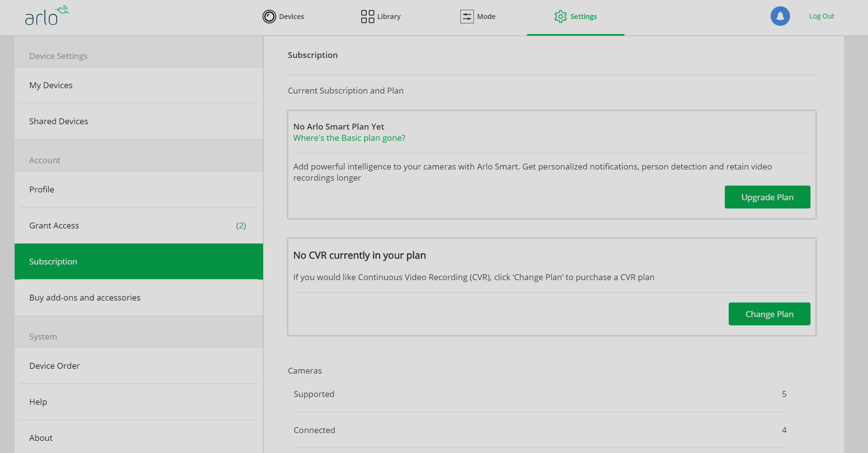
Task: Click the Connected cameras row
Action: [x=540, y=430]
